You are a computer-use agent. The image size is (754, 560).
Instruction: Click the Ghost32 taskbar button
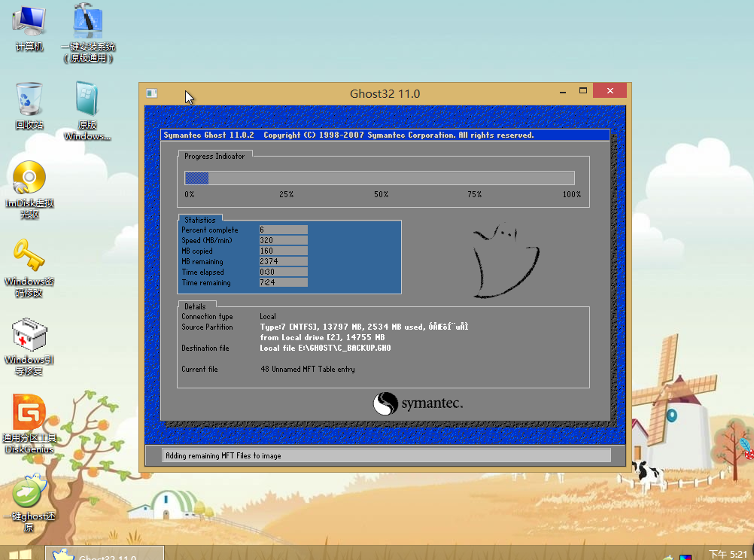coord(105,555)
